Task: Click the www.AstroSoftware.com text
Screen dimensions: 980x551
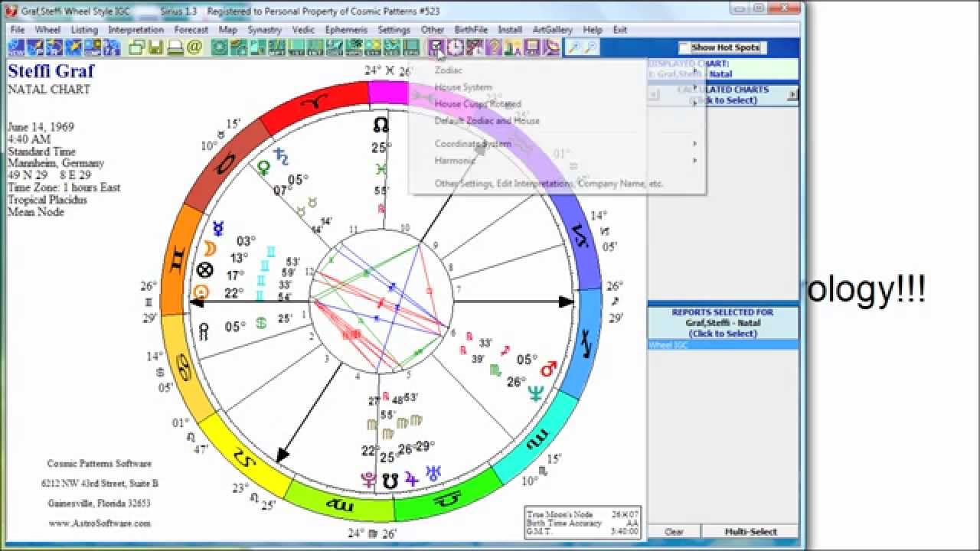Action: [x=100, y=523]
